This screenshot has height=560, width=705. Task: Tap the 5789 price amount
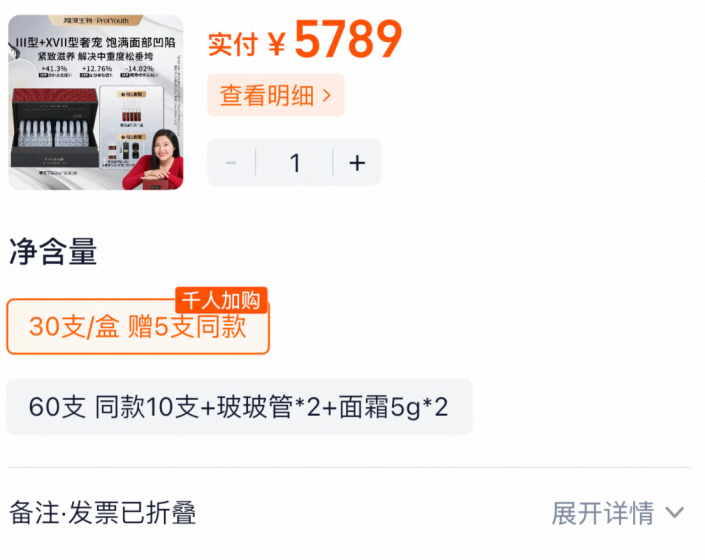click(348, 40)
